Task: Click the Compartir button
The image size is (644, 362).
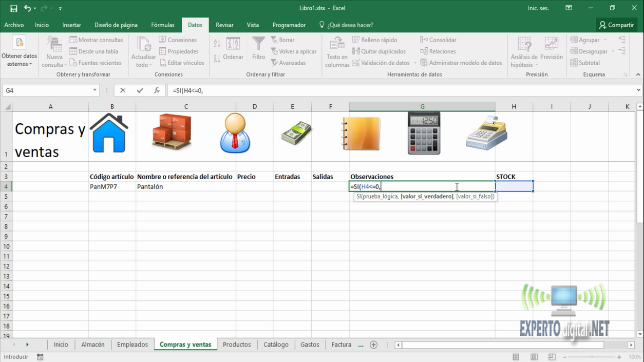Action: (616, 25)
